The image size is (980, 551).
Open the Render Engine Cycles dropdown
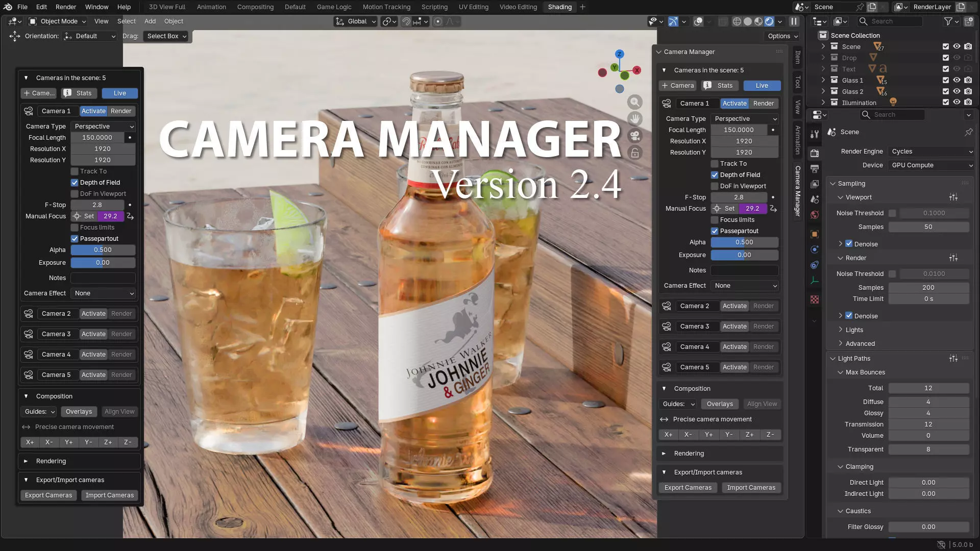click(x=931, y=152)
